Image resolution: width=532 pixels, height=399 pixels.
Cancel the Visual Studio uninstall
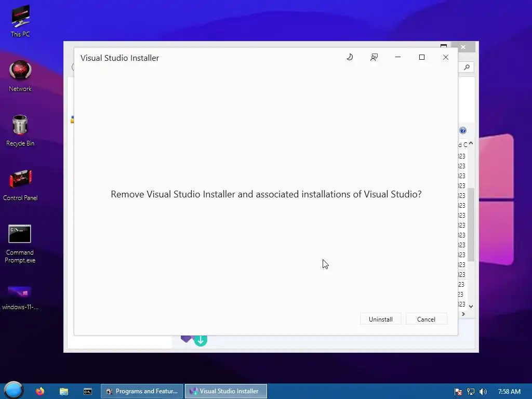tap(426, 319)
